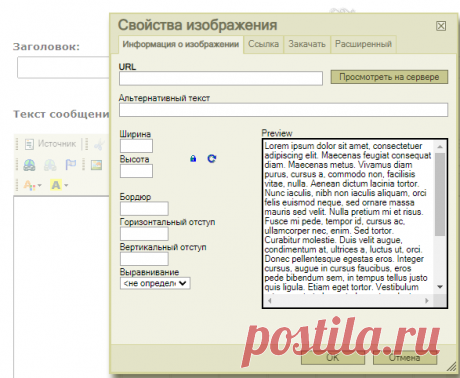Click the Source document icon in editor toolbar
460x378 pixels.
click(x=29, y=144)
